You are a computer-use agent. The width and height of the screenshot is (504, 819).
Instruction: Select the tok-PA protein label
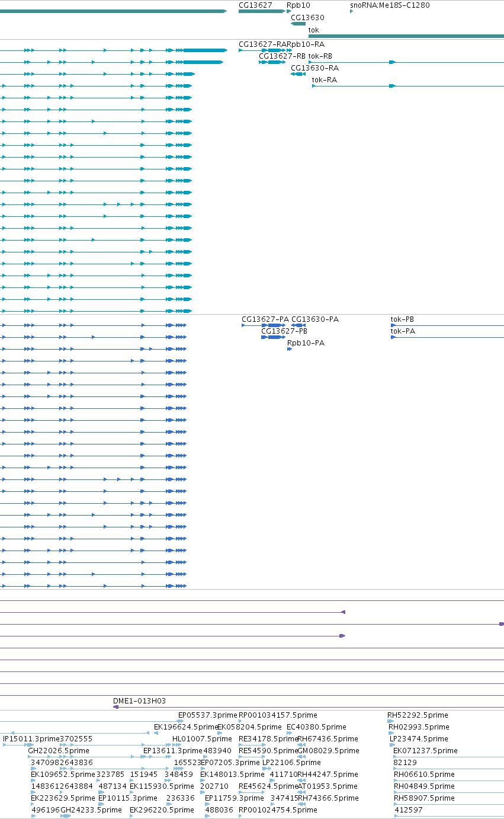pos(403,331)
